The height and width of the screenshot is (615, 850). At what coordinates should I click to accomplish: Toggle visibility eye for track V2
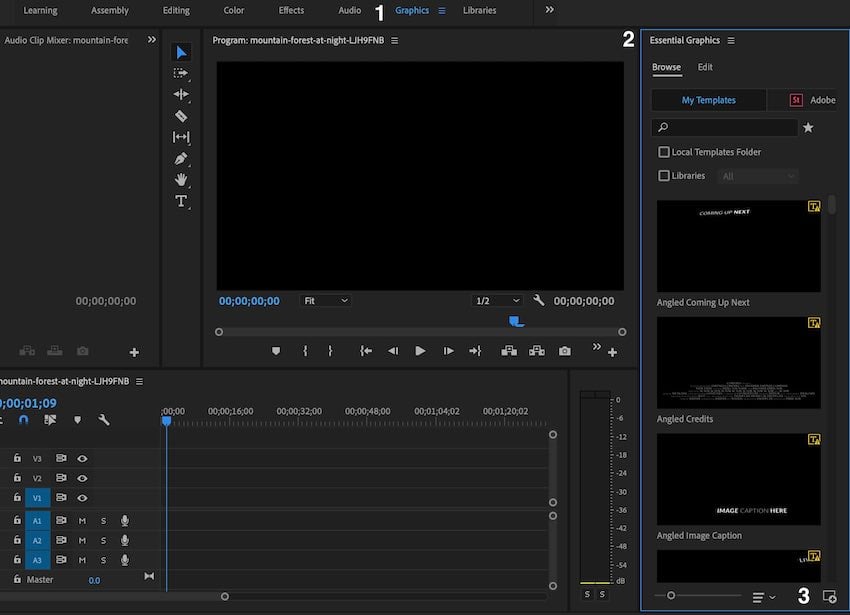[83, 478]
